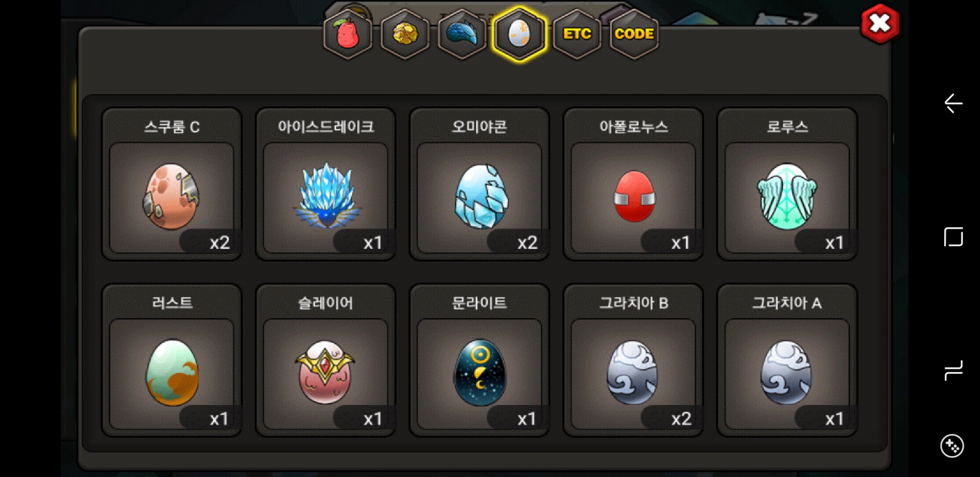
Task: Tap the Android home button
Action: [954, 237]
